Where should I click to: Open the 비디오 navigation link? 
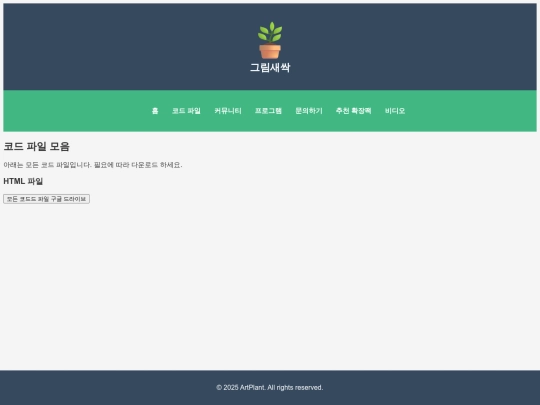(x=395, y=111)
